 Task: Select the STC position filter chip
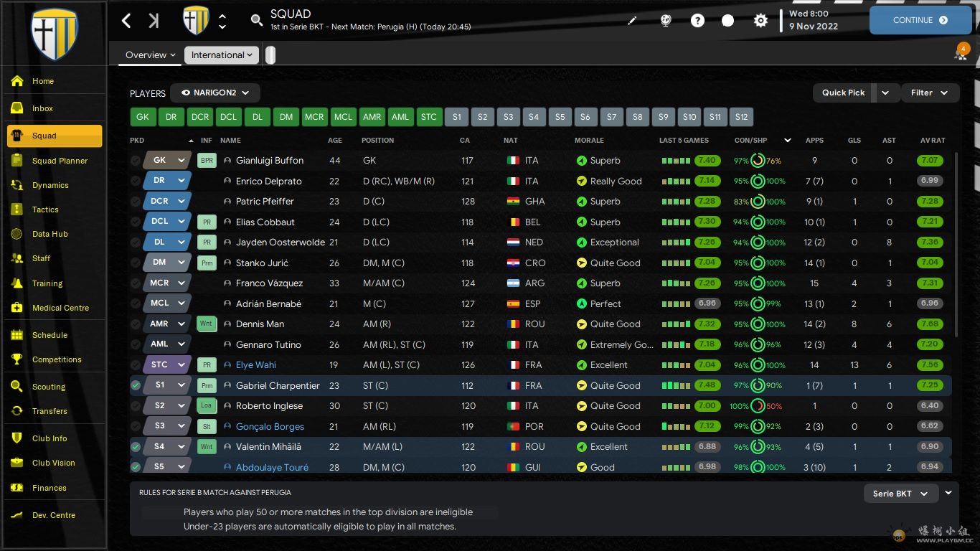pyautogui.click(x=428, y=117)
